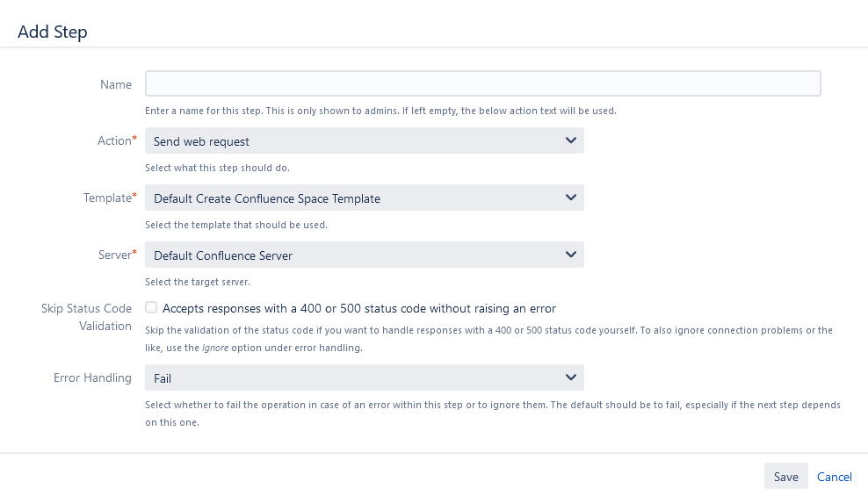The height and width of the screenshot is (496, 868).
Task: Enable the Skip Status Code Validation checkbox
Action: 151,308
